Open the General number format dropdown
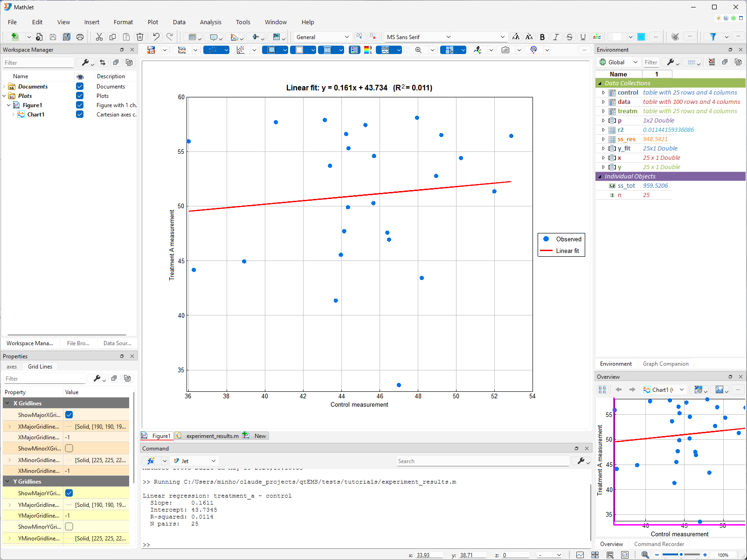 coord(322,37)
